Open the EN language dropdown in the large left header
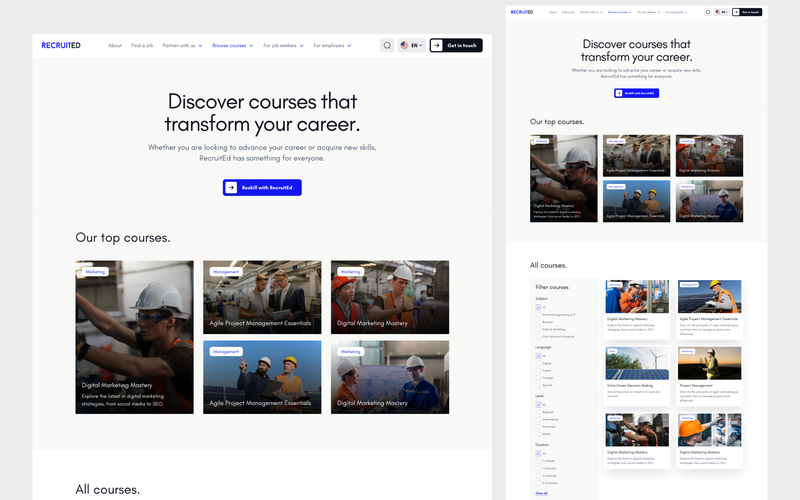 [x=412, y=45]
